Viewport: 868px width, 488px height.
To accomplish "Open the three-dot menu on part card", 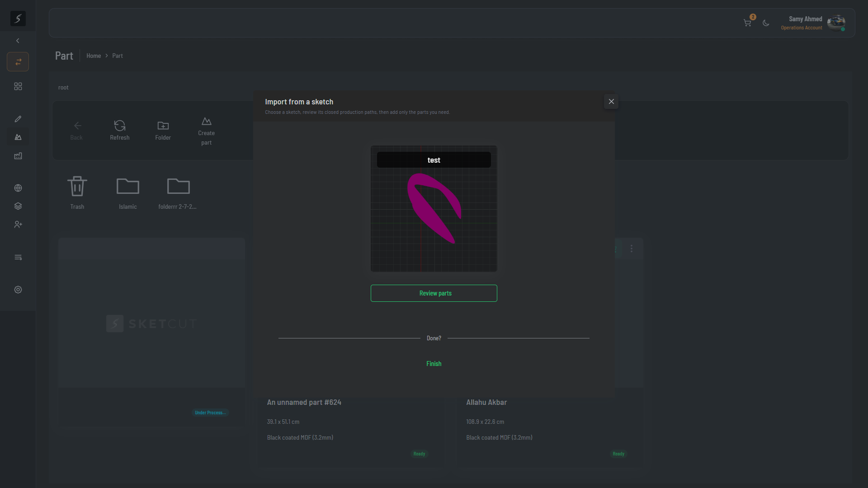I will [x=632, y=249].
